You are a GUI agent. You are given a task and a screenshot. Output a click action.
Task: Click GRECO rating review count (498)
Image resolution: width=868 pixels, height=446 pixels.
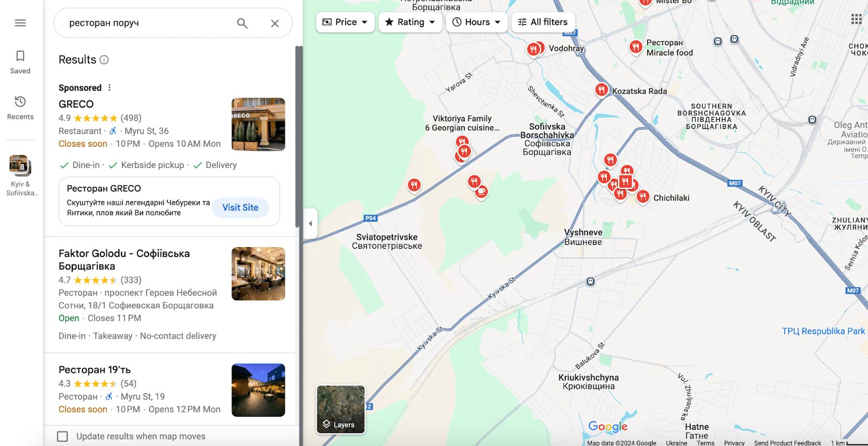coord(131,118)
